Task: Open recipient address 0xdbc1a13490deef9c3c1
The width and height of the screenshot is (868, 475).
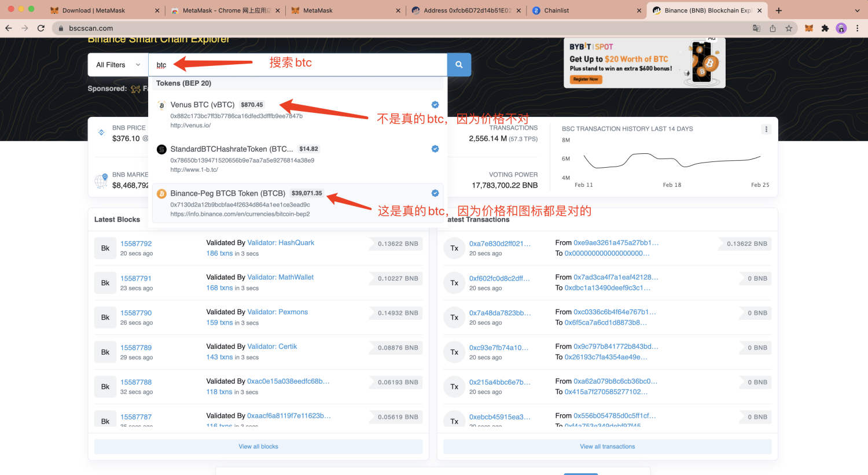Action: pyautogui.click(x=608, y=288)
